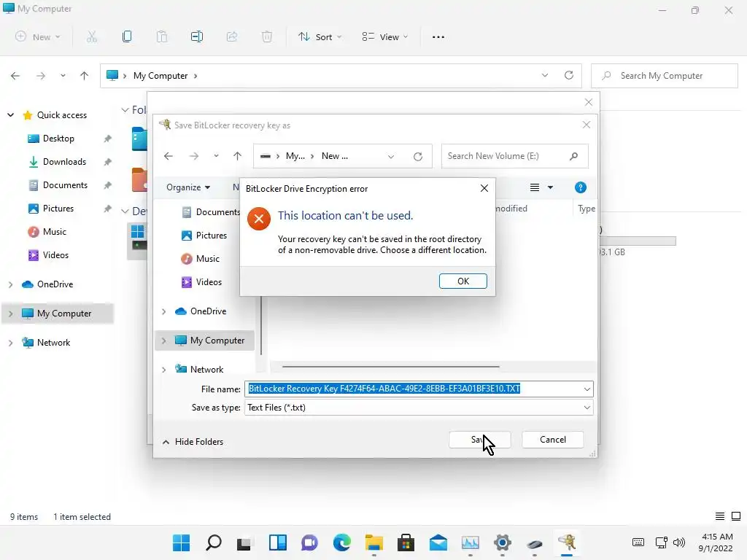This screenshot has height=560, width=747.
Task: Click the New button in Explorer toolbar
Action: coord(38,36)
